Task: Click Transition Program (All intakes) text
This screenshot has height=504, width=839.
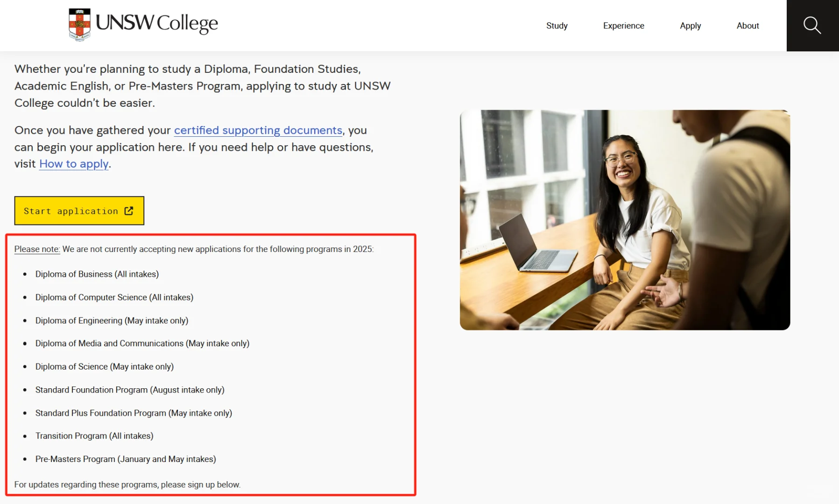Action: click(x=94, y=436)
